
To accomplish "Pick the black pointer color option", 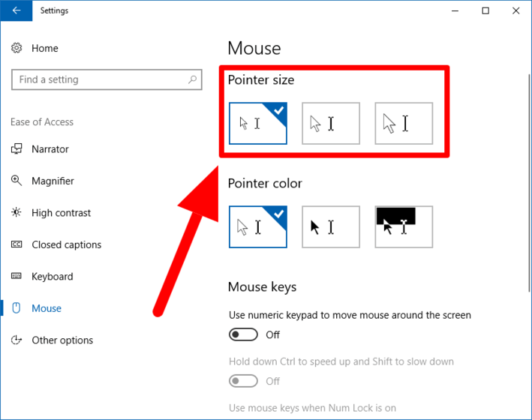I will pos(331,226).
